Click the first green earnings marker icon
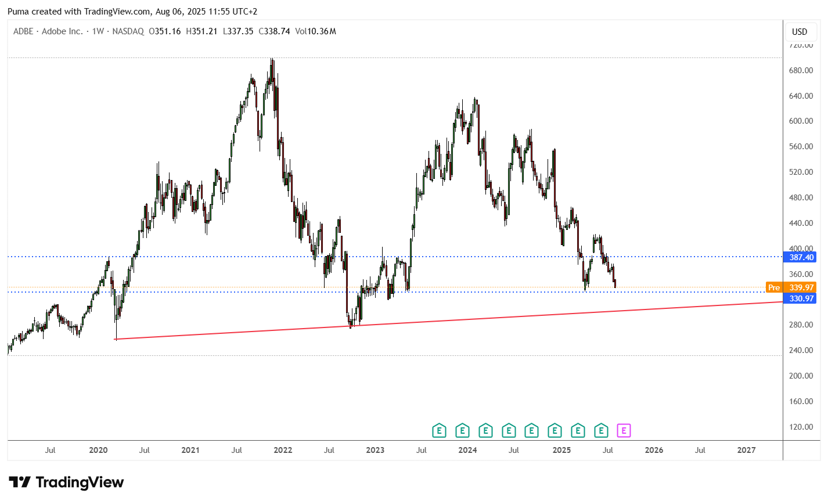 [x=440, y=430]
